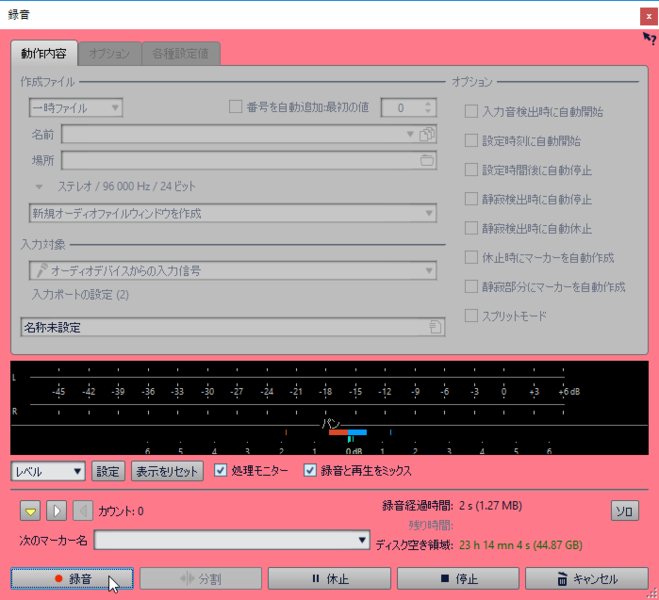Uncheck 録音と再生をミックス checkbox
659x600 pixels.
coord(310,470)
